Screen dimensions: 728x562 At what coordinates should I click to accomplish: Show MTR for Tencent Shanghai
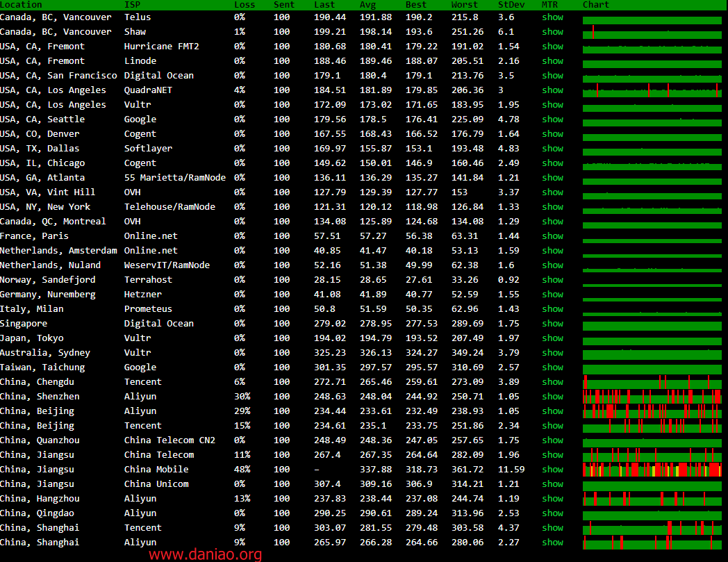(552, 528)
